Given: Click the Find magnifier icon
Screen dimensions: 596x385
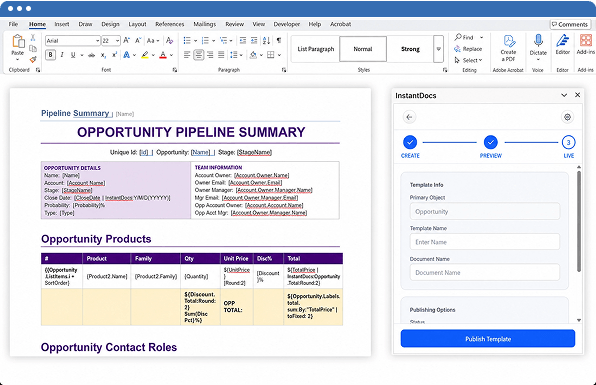Looking at the screenshot, I should pyautogui.click(x=458, y=37).
